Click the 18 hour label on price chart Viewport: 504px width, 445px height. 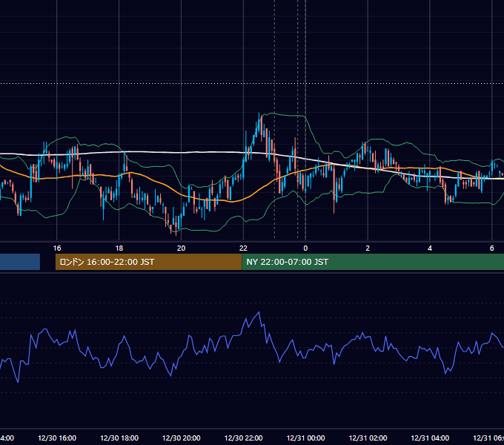[119, 248]
